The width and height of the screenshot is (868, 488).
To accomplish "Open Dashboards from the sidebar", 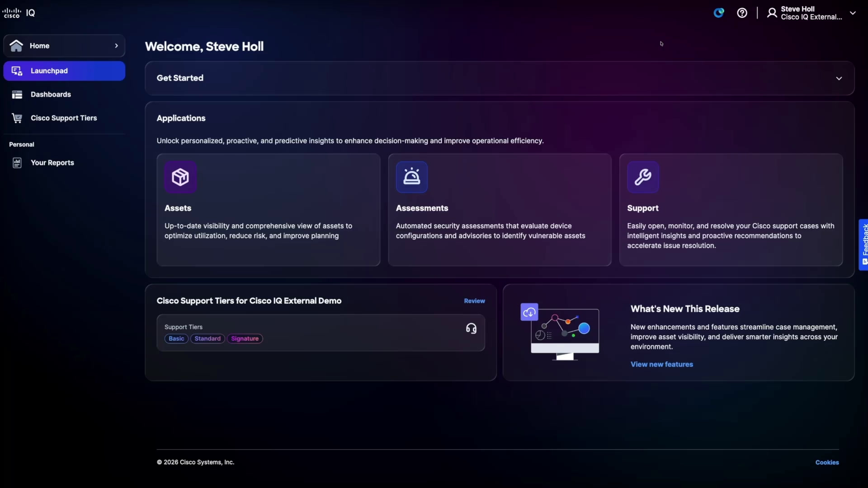I will [64, 94].
